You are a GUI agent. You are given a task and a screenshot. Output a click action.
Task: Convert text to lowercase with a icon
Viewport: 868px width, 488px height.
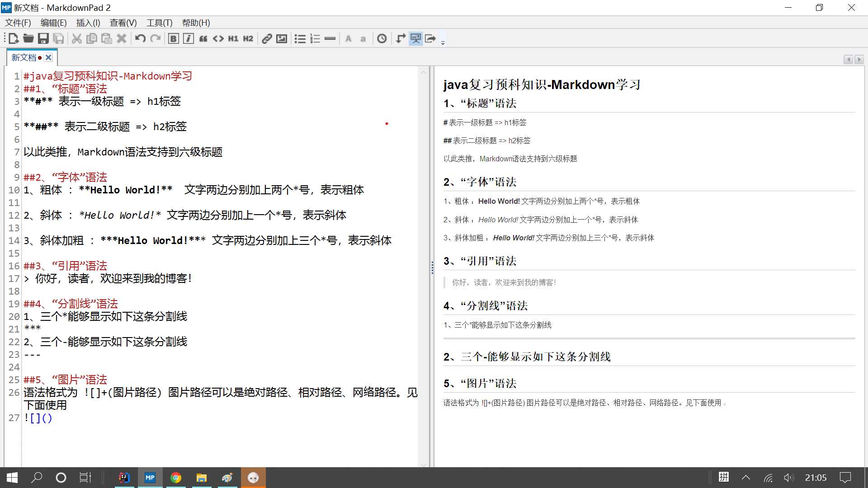click(363, 39)
